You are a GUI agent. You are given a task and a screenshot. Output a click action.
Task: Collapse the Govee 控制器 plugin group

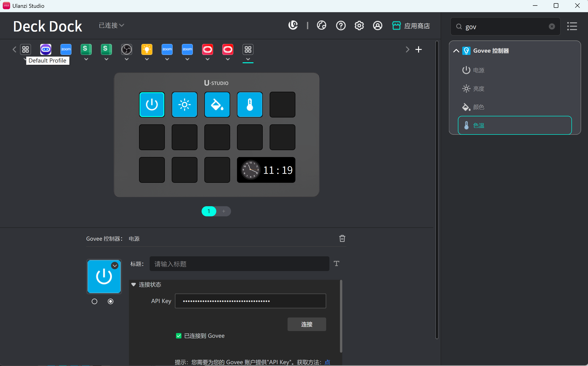(456, 51)
